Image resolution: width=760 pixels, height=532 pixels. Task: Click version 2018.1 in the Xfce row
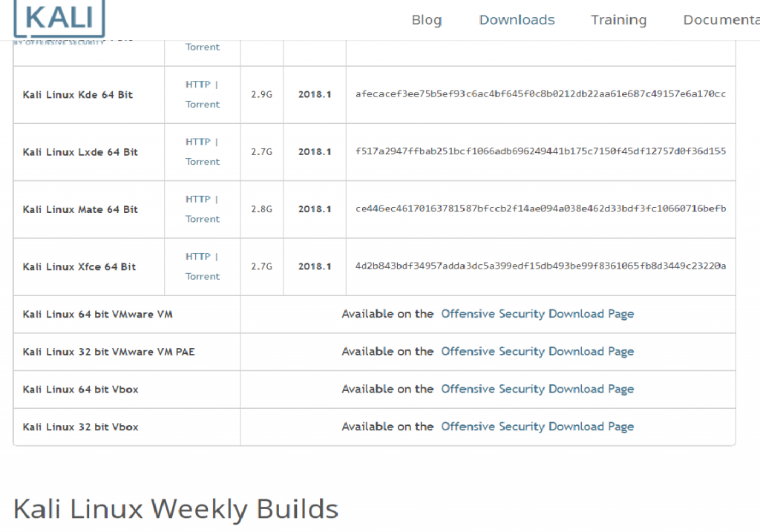[315, 266]
